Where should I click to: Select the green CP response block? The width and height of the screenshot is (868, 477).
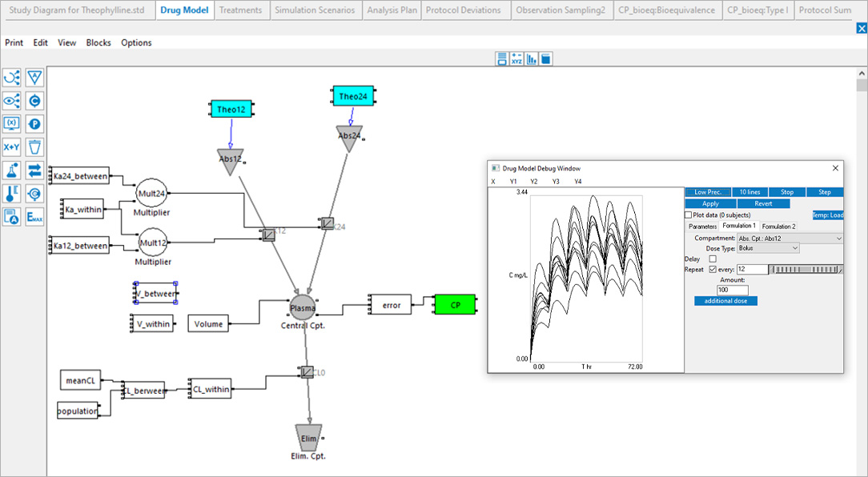455,304
